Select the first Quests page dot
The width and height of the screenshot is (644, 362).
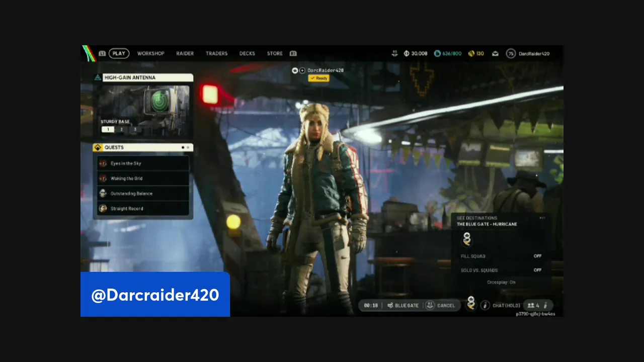183,147
